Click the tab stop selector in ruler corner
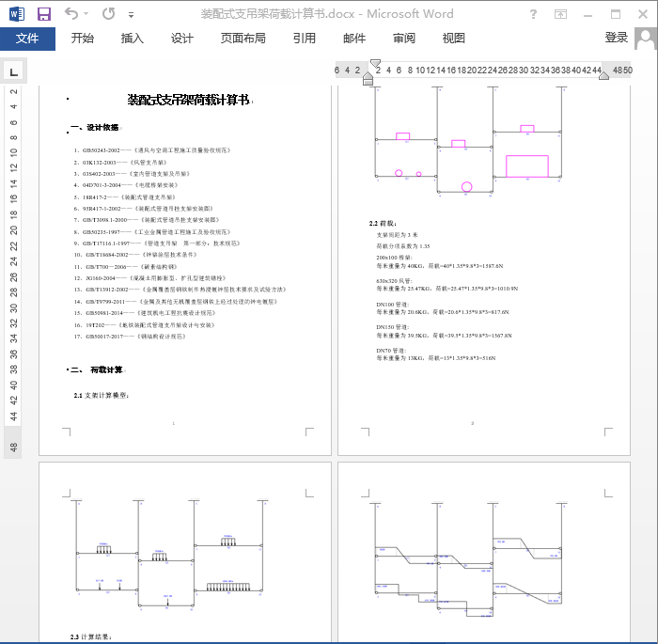 tap(14, 71)
